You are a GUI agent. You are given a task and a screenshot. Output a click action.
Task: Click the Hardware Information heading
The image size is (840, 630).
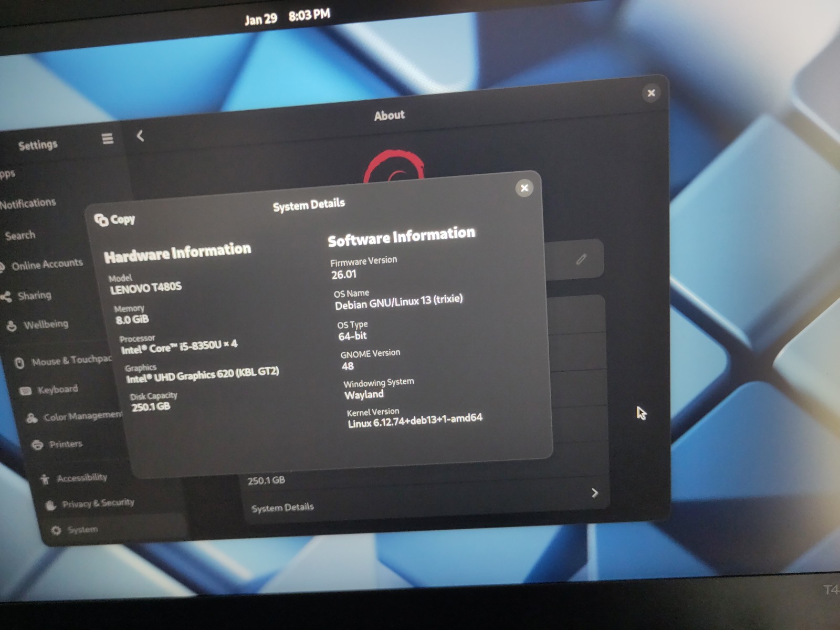click(x=177, y=253)
